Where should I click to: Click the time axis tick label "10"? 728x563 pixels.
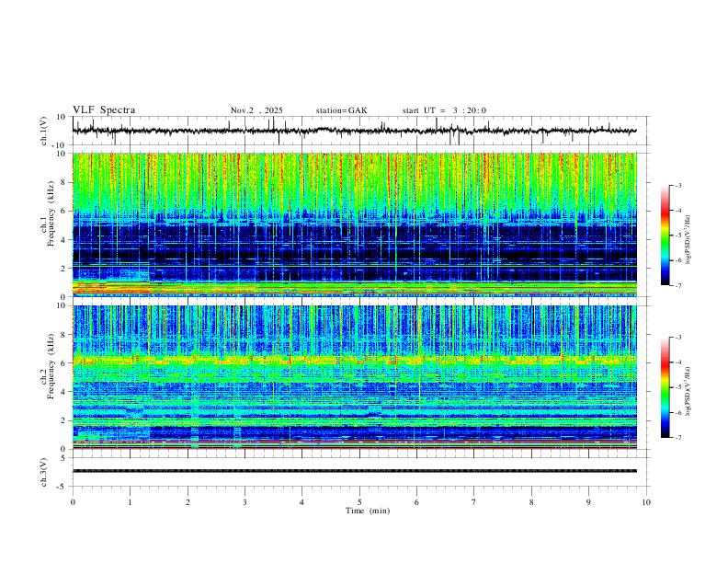[646, 502]
